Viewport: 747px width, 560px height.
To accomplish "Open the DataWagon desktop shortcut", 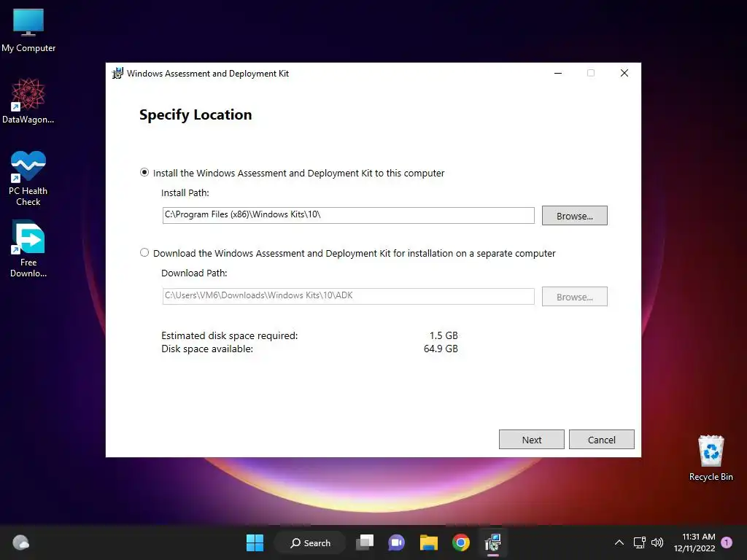I will pos(28,101).
